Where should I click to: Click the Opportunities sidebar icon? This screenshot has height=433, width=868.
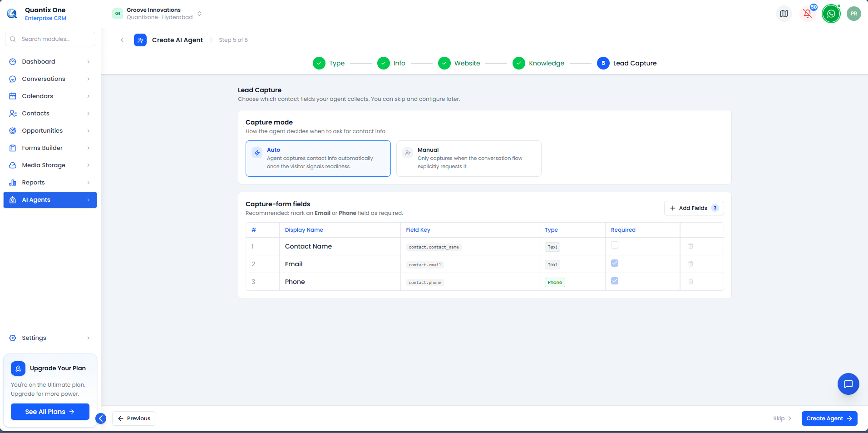pyautogui.click(x=13, y=131)
